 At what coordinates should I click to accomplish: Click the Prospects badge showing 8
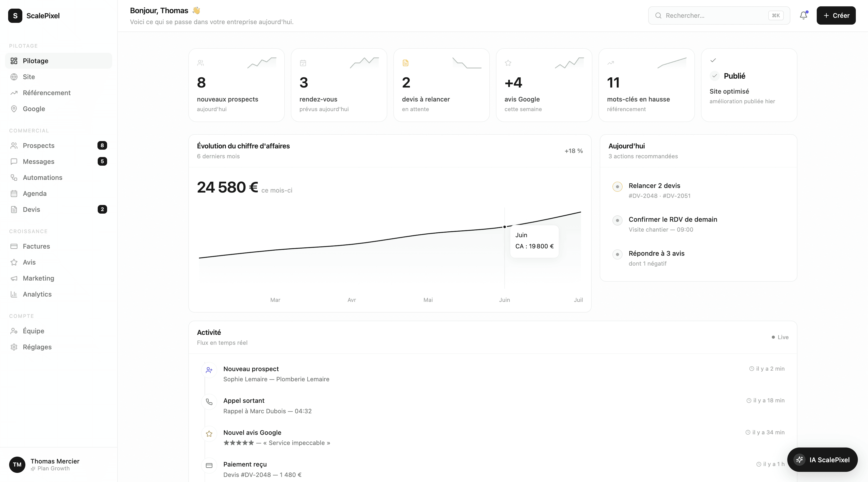click(102, 146)
